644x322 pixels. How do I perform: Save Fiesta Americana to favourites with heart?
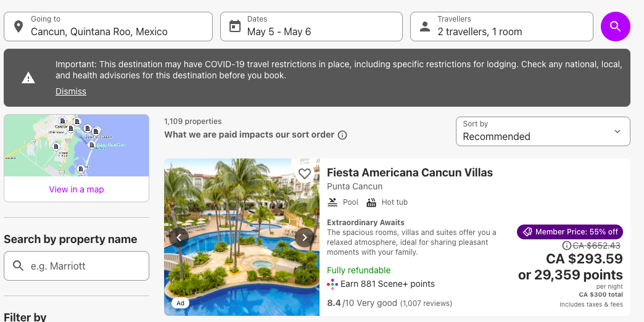(304, 173)
